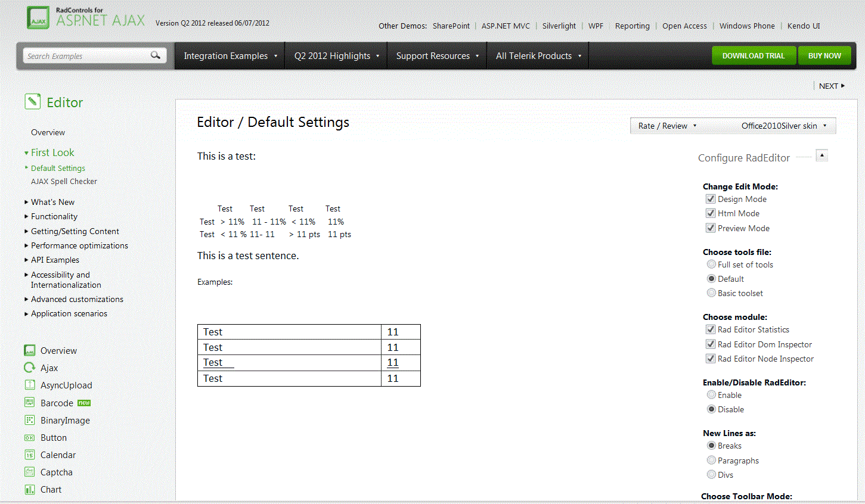865x504 pixels.
Task: Open the Windows Phone demos link
Action: [x=747, y=26]
